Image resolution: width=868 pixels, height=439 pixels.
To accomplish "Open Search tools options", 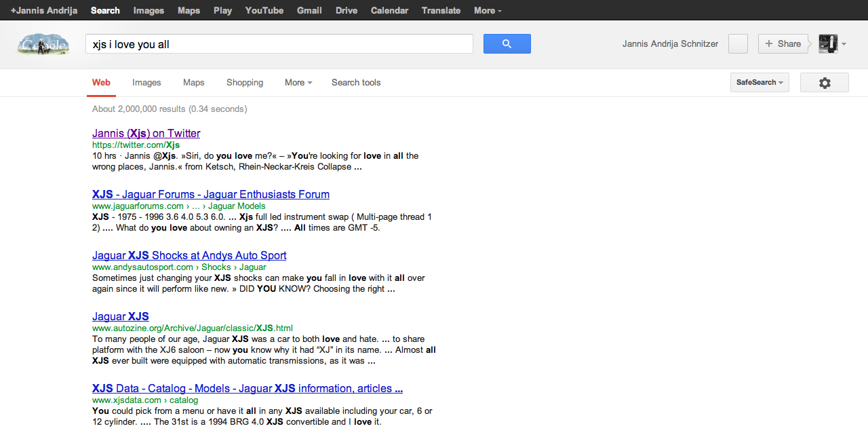I will pyautogui.click(x=356, y=83).
